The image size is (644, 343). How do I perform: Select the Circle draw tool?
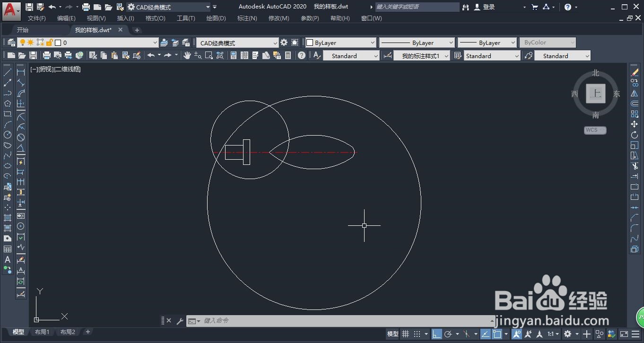pyautogui.click(x=8, y=135)
